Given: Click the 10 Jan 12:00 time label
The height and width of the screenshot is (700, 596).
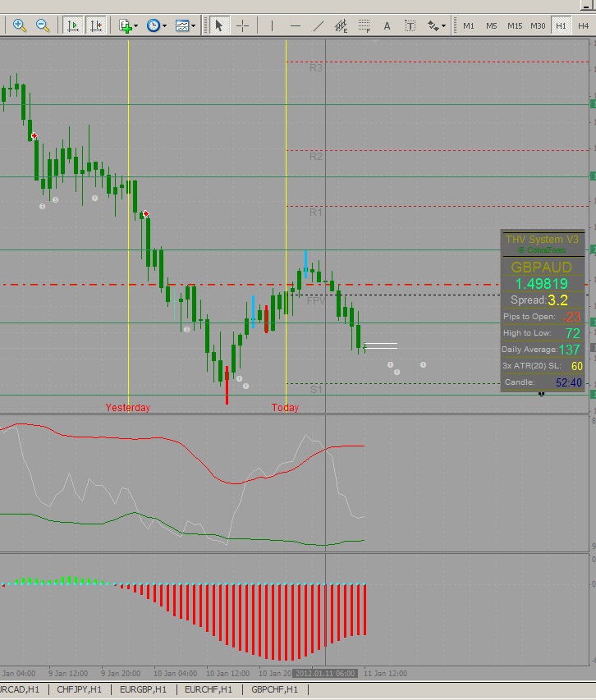Looking at the screenshot, I should coord(227,673).
